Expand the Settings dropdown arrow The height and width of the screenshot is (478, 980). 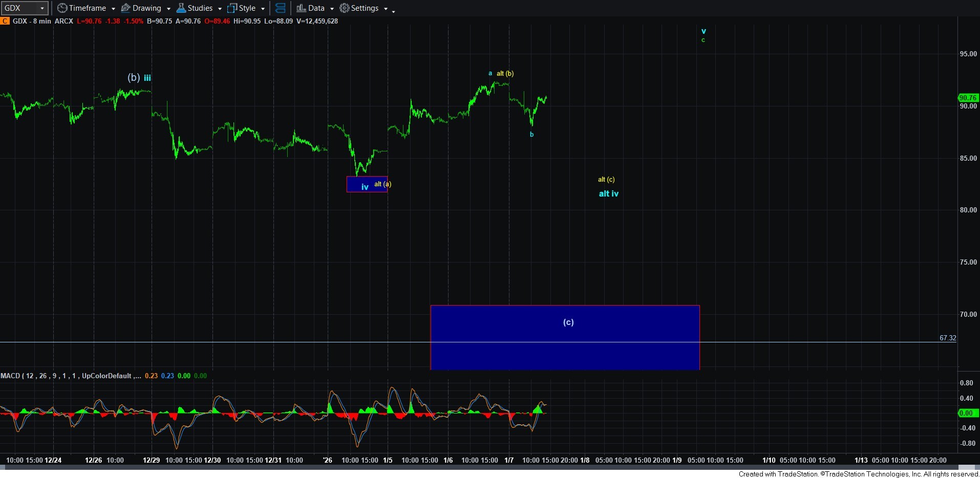386,9
